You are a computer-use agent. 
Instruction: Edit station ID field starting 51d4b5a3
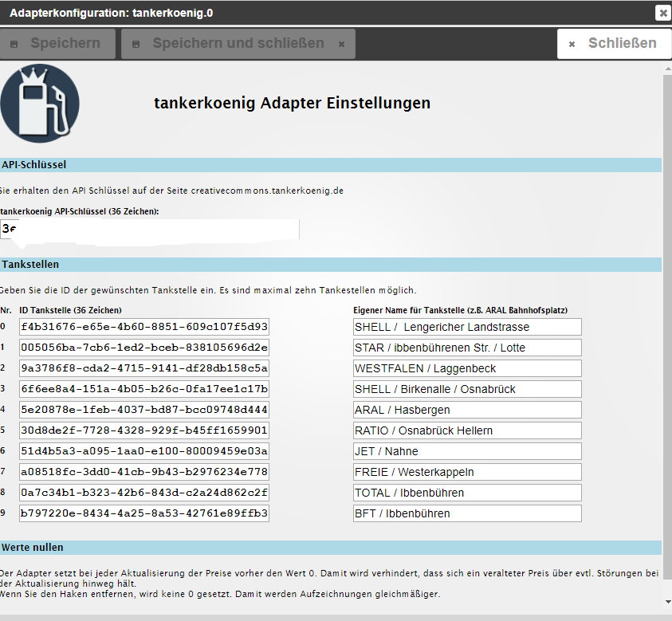(144, 451)
